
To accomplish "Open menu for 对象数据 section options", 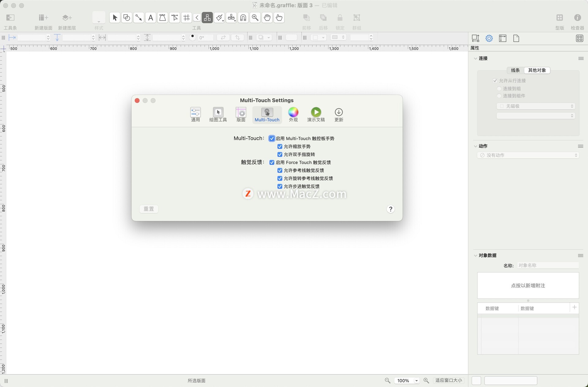I will [580, 256].
